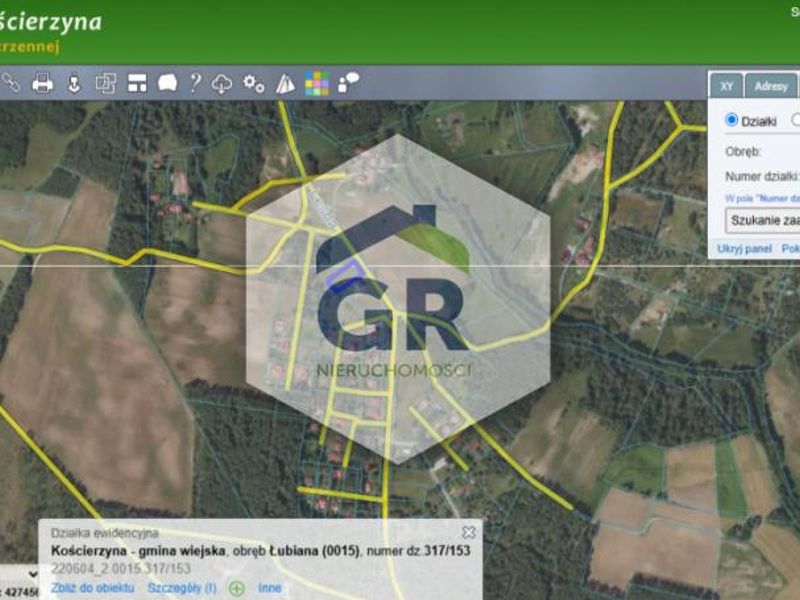The image size is (800, 600).
Task: Click the person location marker icon
Action: [x=74, y=83]
